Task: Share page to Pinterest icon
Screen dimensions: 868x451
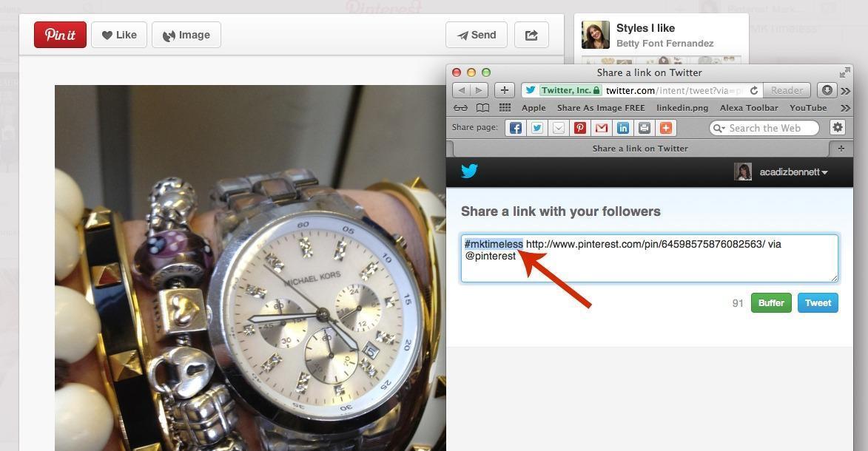Action: click(579, 128)
